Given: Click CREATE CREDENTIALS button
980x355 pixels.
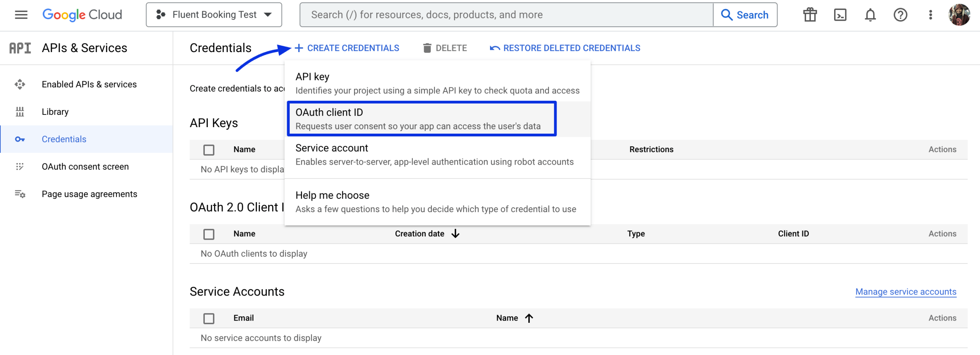Looking at the screenshot, I should click(347, 48).
